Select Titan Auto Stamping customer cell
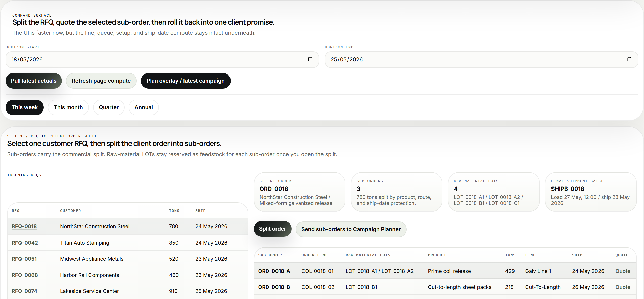644x299 pixels. pyautogui.click(x=84, y=243)
